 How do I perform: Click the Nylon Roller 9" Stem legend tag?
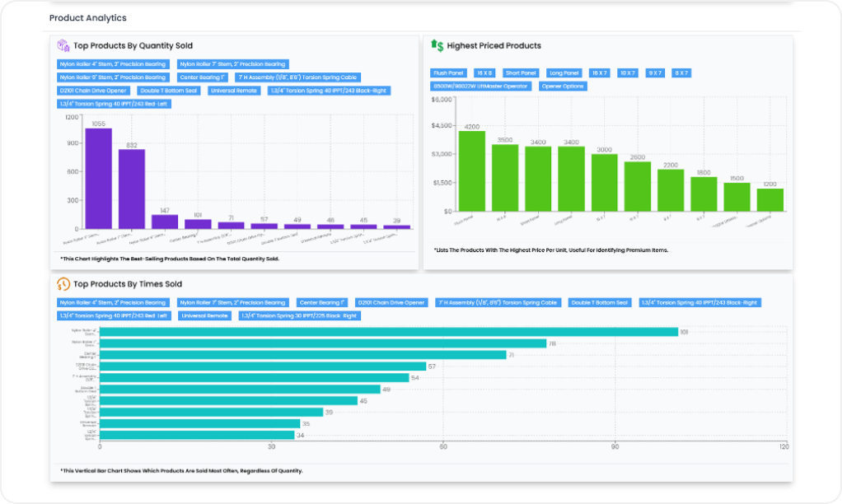(113, 77)
